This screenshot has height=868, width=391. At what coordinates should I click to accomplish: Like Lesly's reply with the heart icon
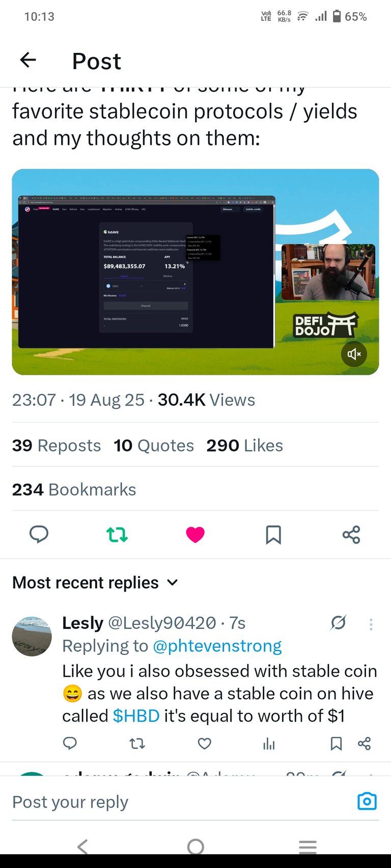point(205,744)
